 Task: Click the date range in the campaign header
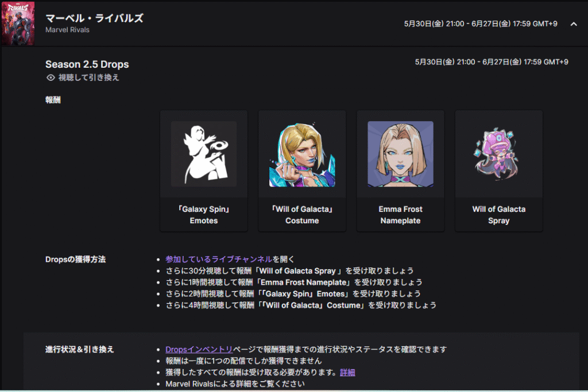point(481,24)
